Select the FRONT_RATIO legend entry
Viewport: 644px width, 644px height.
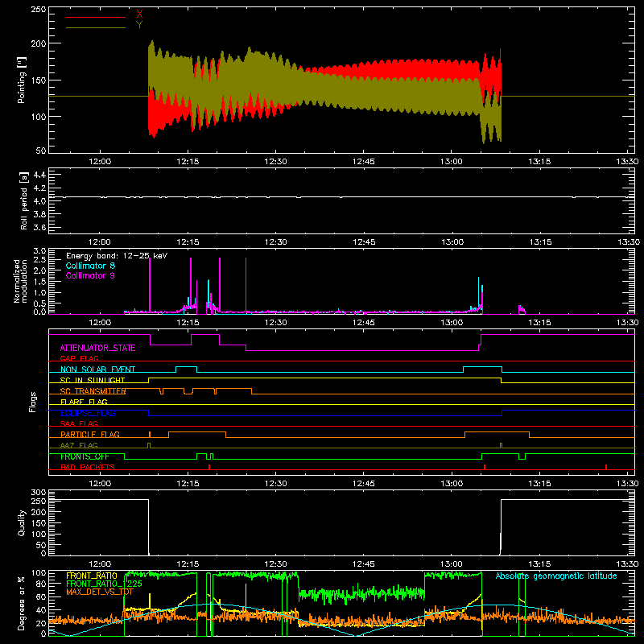point(92,576)
